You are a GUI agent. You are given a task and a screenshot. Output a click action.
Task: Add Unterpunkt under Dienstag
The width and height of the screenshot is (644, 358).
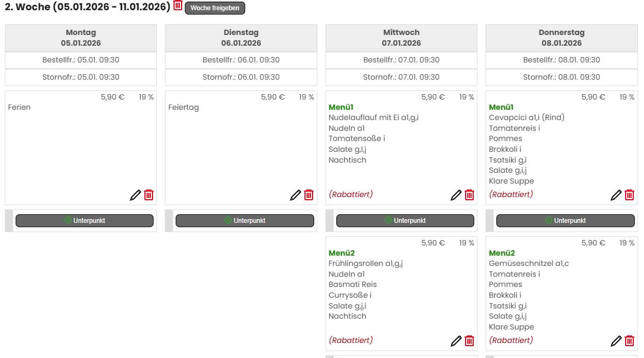245,221
